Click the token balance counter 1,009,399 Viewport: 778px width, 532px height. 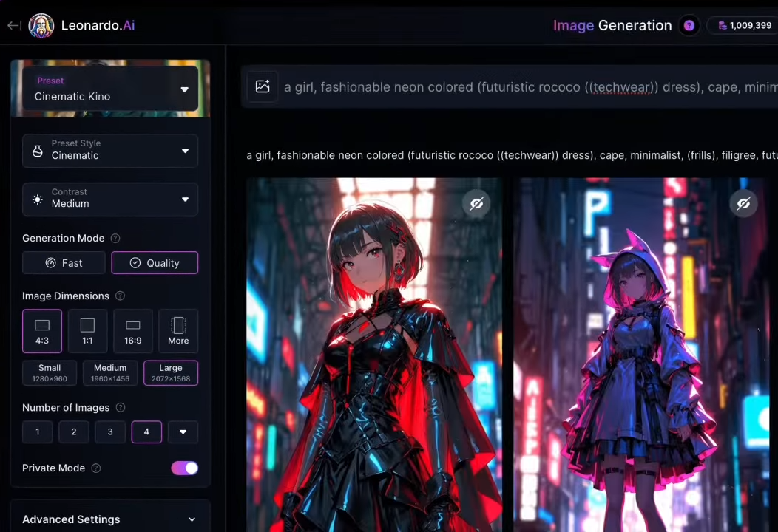pos(744,26)
